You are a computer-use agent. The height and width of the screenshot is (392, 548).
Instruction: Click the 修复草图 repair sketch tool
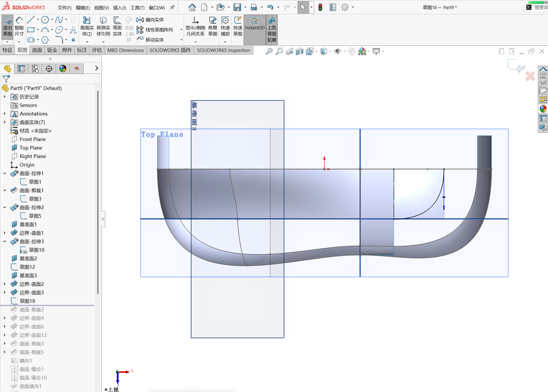[x=212, y=27]
